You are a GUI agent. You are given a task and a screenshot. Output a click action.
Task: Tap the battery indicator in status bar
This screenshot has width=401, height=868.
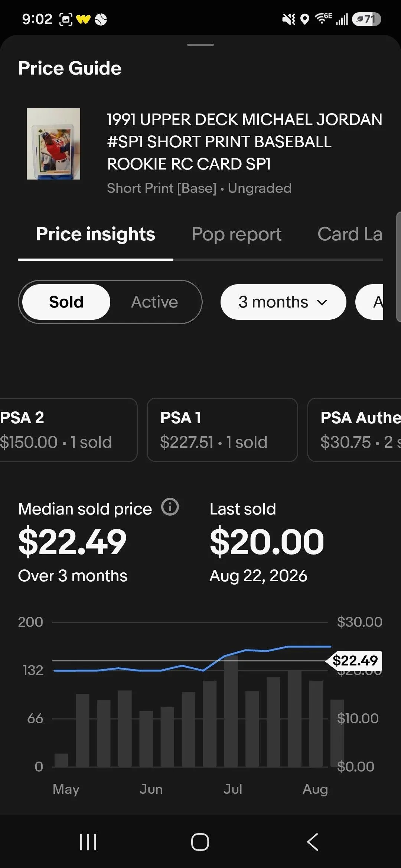click(x=366, y=19)
